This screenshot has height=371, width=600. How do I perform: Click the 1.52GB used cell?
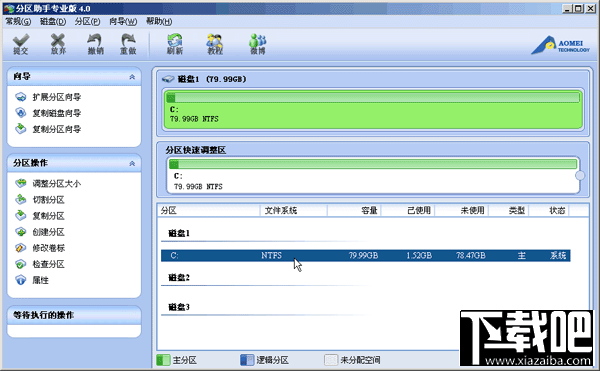click(419, 255)
